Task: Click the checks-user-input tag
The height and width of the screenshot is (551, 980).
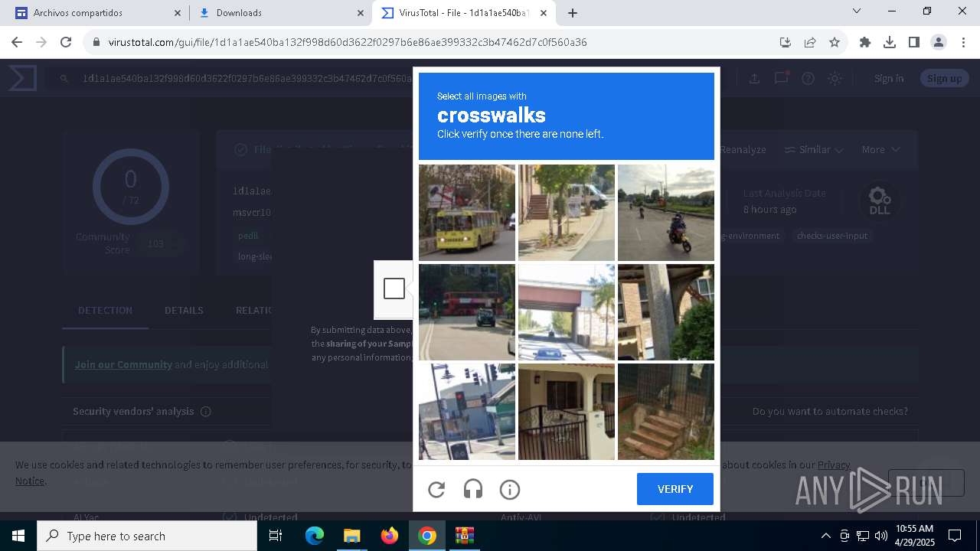Action: pos(832,236)
